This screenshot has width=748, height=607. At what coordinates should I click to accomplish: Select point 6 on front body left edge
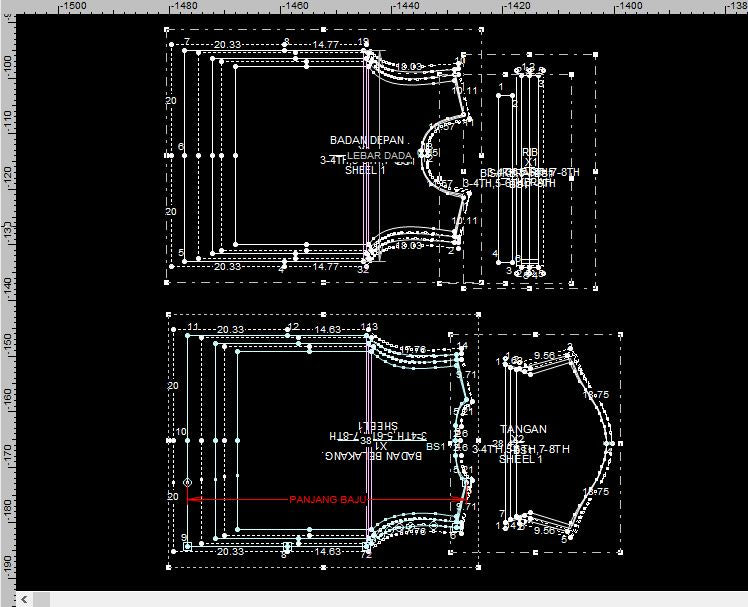tap(181, 148)
